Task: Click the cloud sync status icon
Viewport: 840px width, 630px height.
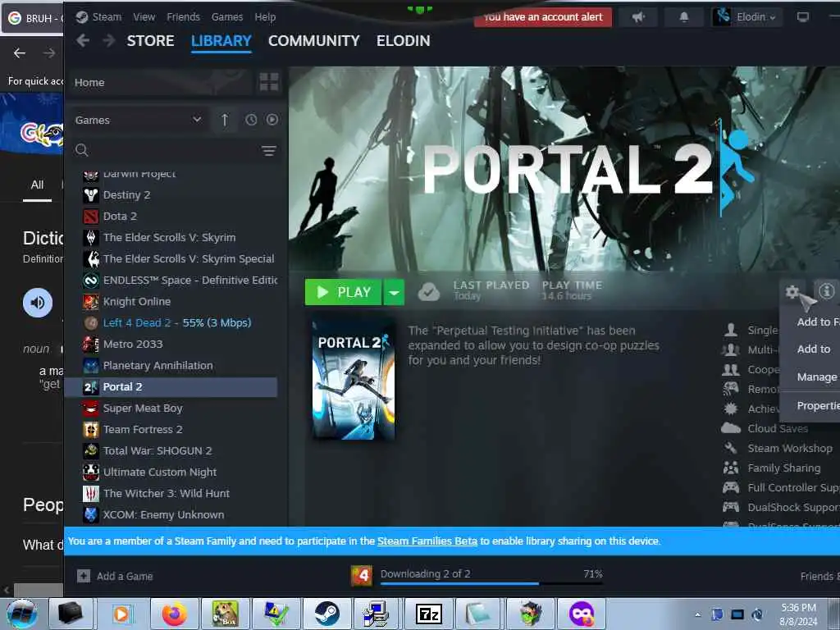Action: pyautogui.click(x=428, y=292)
